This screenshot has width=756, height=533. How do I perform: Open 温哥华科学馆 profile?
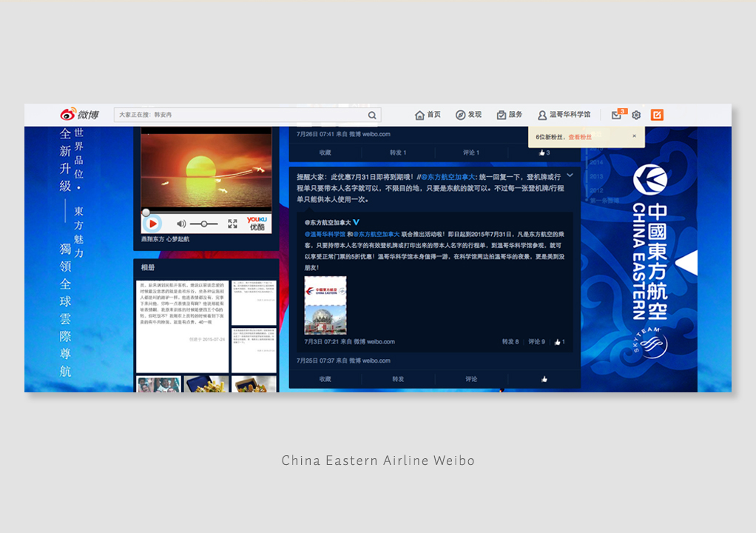click(x=564, y=115)
